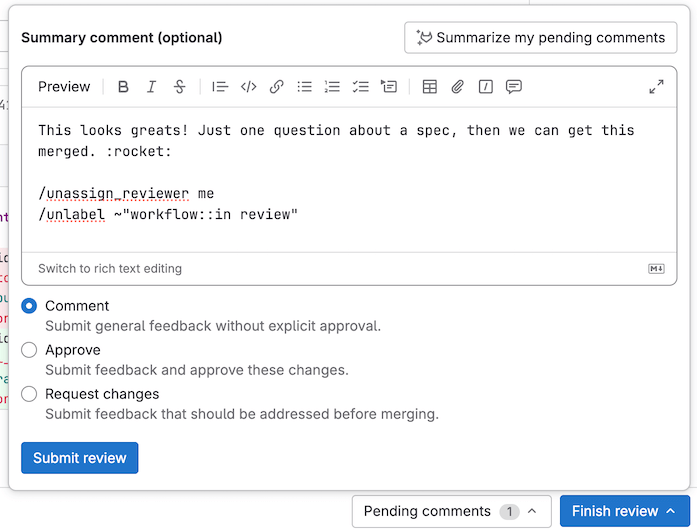This screenshot has height=531, width=697.
Task: Insert a code block
Action: click(249, 87)
